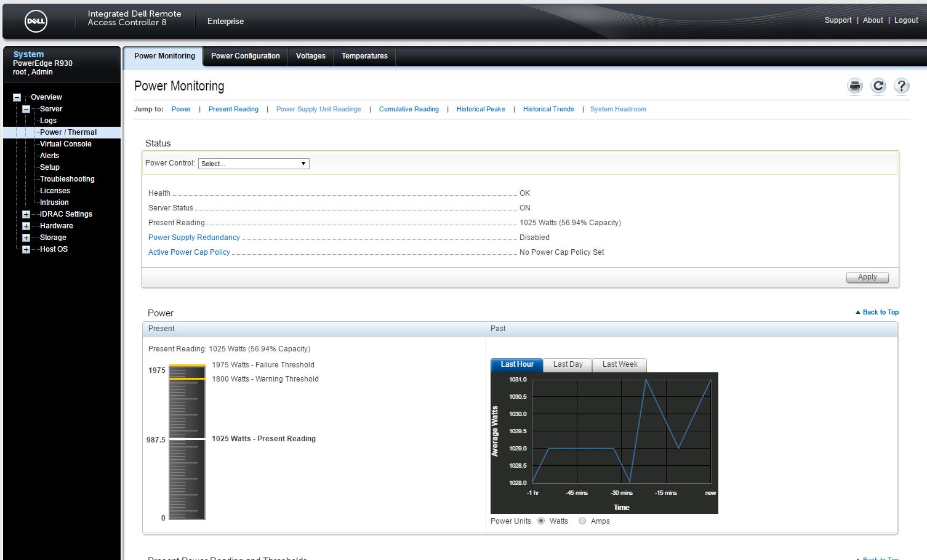Click the refresh page icon

(x=878, y=86)
